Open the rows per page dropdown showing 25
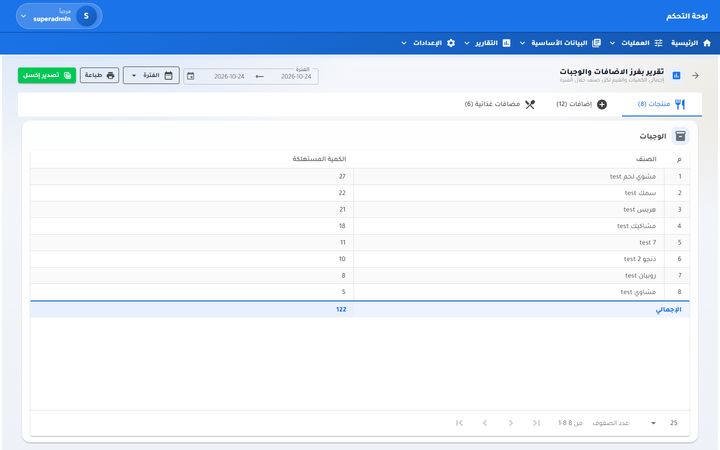720x450 pixels. (x=663, y=423)
